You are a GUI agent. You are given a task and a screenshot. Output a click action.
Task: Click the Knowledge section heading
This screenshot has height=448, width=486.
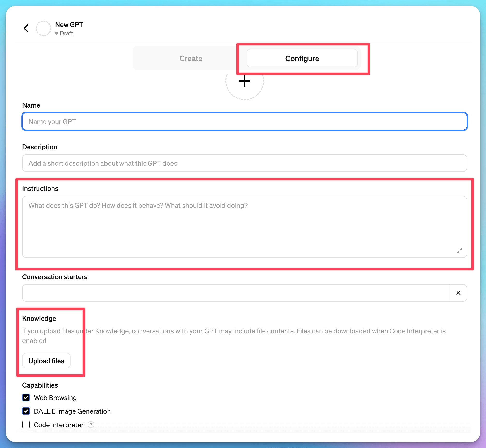coord(39,318)
